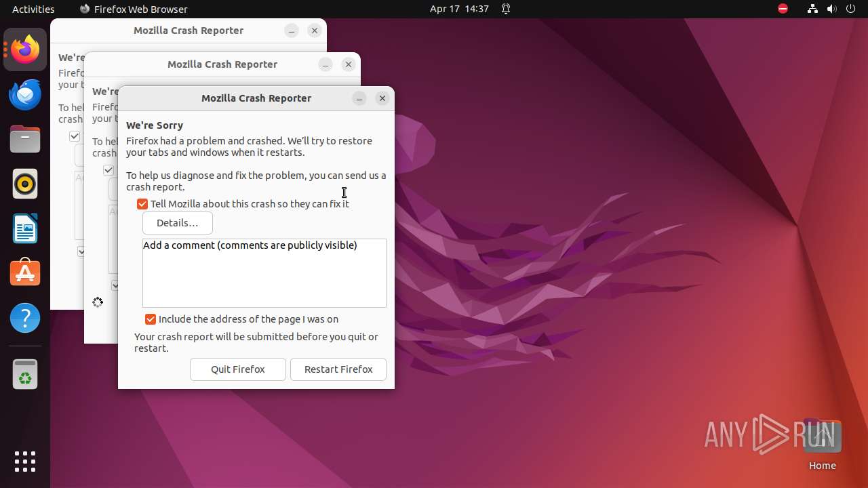The image size is (868, 488).
Task: Show Applications grid
Action: [25, 462]
